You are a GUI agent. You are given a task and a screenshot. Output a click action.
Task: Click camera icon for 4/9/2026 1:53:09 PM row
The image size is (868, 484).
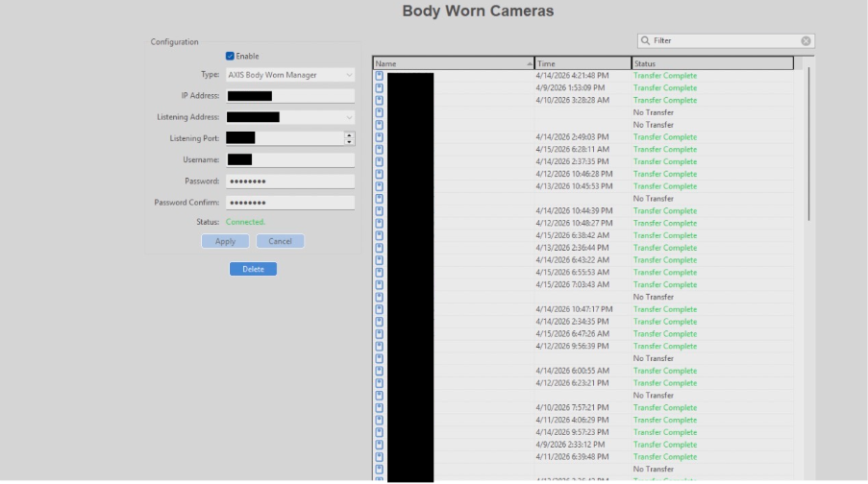[379, 88]
